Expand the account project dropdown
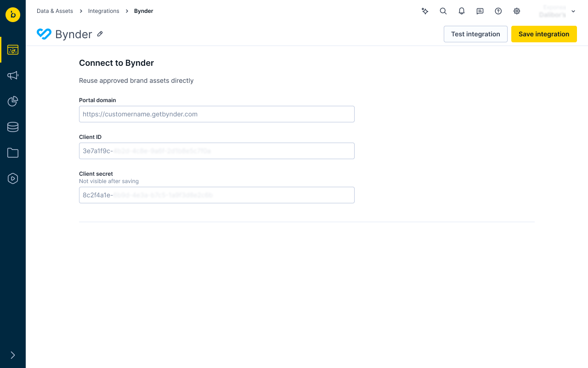The image size is (588, 368). tap(573, 11)
